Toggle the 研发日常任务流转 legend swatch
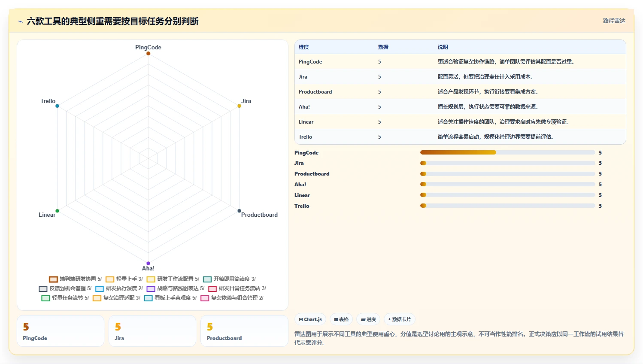This screenshot has width=643, height=364. [x=212, y=288]
